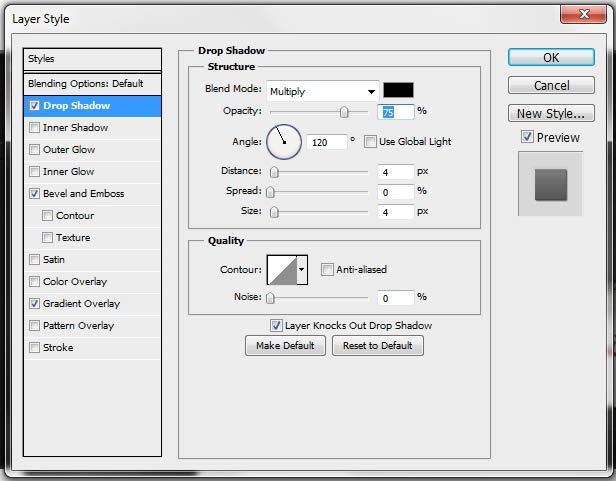Screen dimensions: 616x481
Task: Click the Size value field
Action: coord(396,212)
